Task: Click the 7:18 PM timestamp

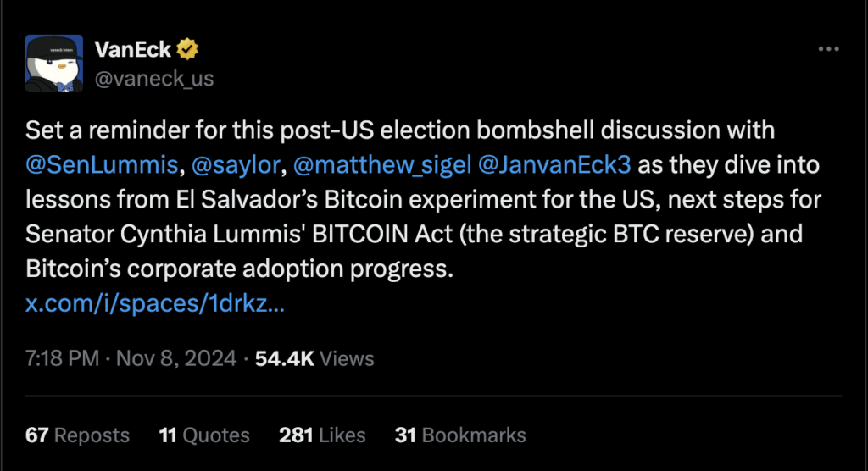Action: click(63, 358)
